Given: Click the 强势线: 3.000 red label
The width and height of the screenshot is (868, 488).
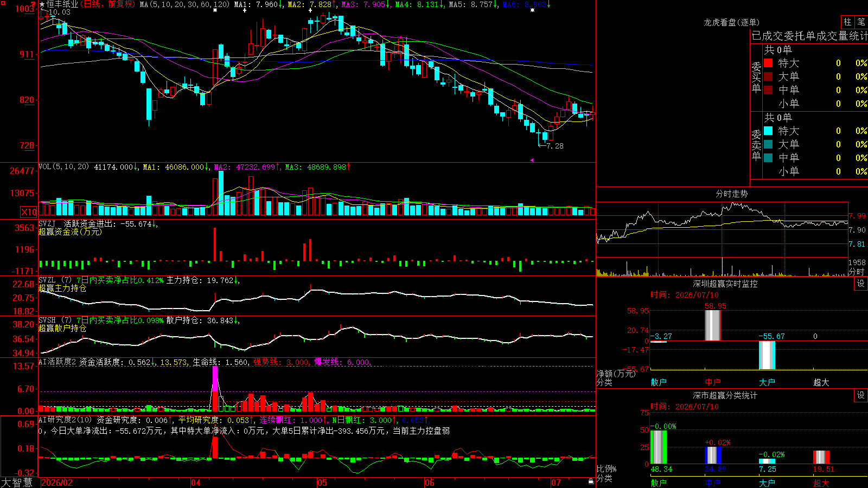Looking at the screenshot, I should click(x=281, y=362).
